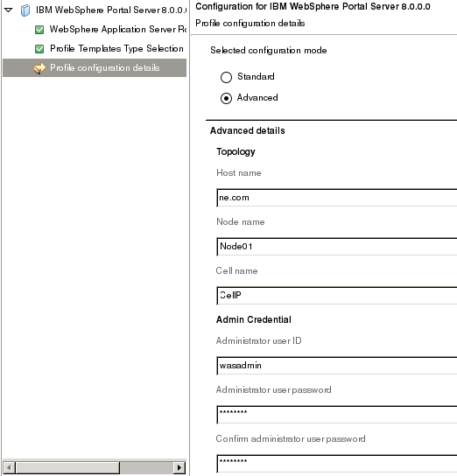Click the Configuration for IBM WebSphere Portal Server title
The image size is (457, 476).
point(313,6)
